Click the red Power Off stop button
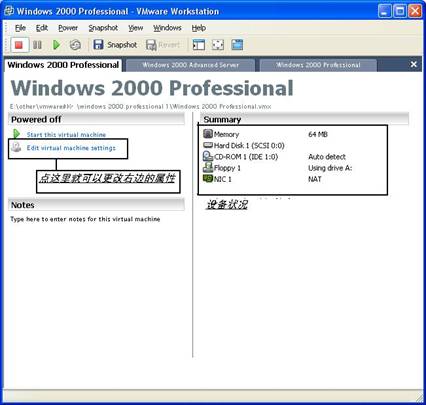This screenshot has width=426, height=405. [x=19, y=45]
